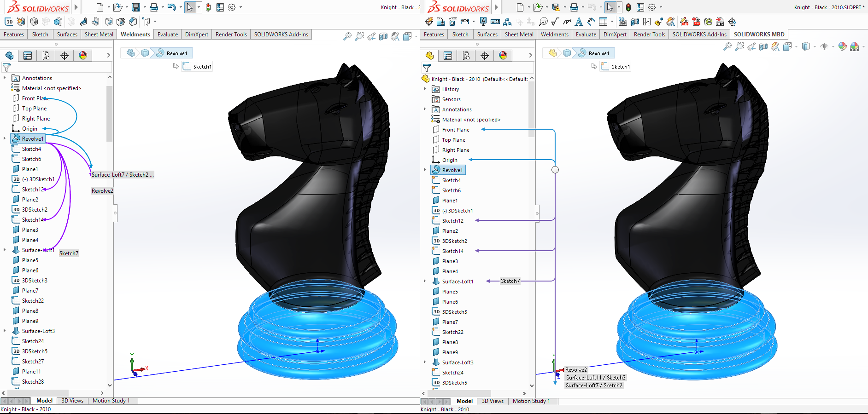Click the Datum Target icon in right window
Screen dimensions: 868x414
pyautogui.click(x=543, y=22)
